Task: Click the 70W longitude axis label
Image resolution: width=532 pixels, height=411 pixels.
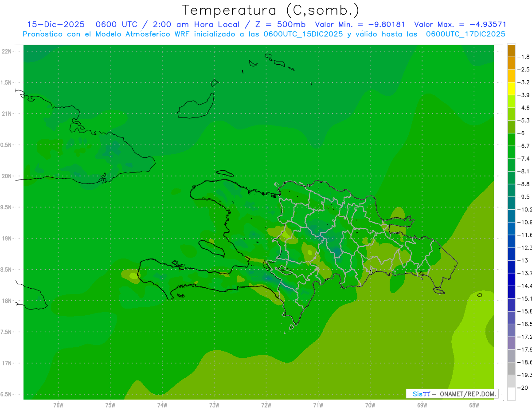Action: point(370,405)
